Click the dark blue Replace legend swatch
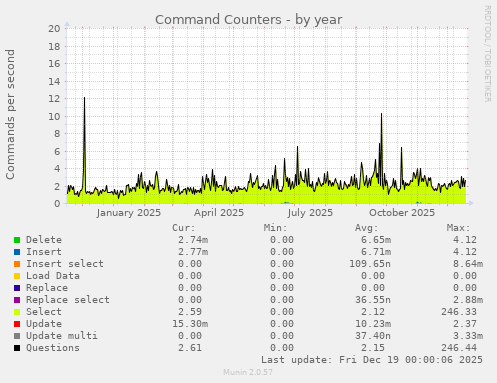 [x=17, y=288]
